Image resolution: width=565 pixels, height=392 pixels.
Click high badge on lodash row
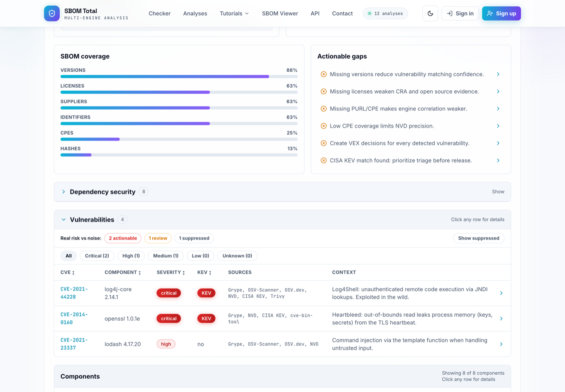pyautogui.click(x=166, y=344)
